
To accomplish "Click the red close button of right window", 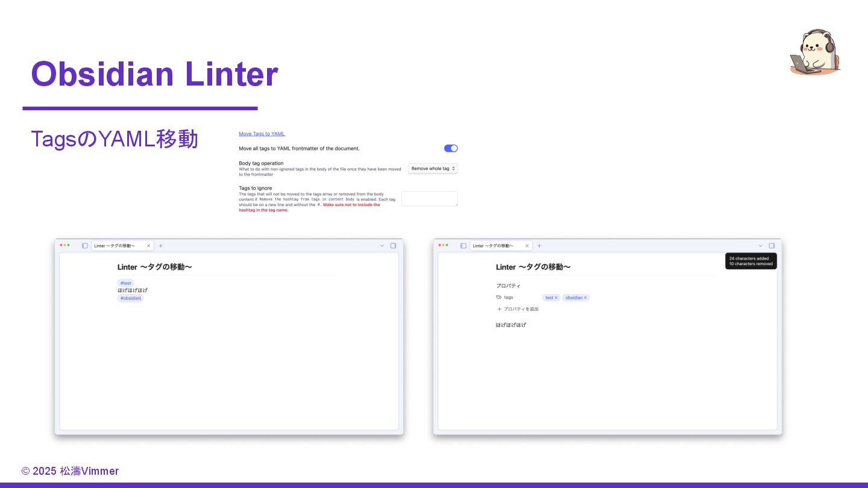I will [x=440, y=245].
